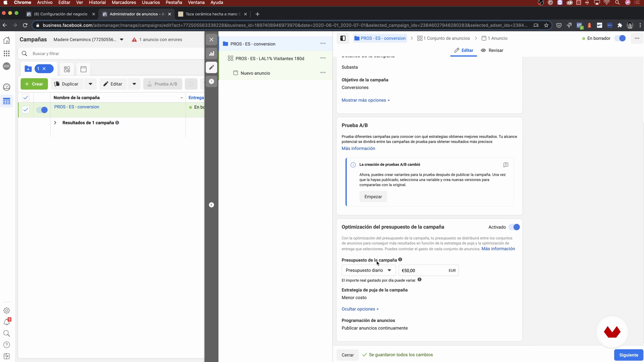Open the clock history icon in the side strip
The height and width of the screenshot is (362, 644).
click(x=211, y=81)
